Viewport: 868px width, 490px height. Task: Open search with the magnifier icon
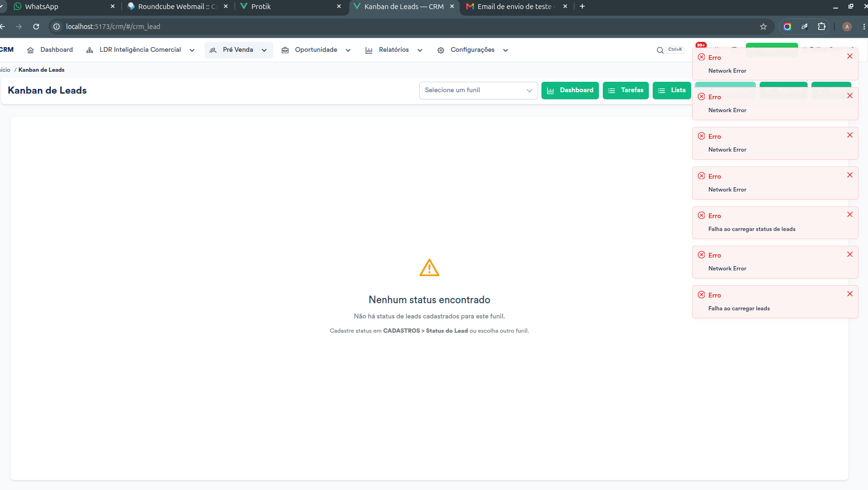pyautogui.click(x=660, y=50)
